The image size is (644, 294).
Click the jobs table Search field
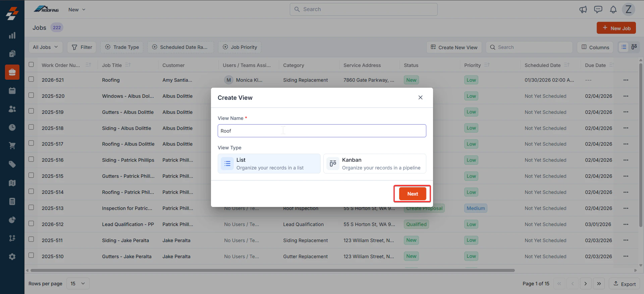[529, 47]
